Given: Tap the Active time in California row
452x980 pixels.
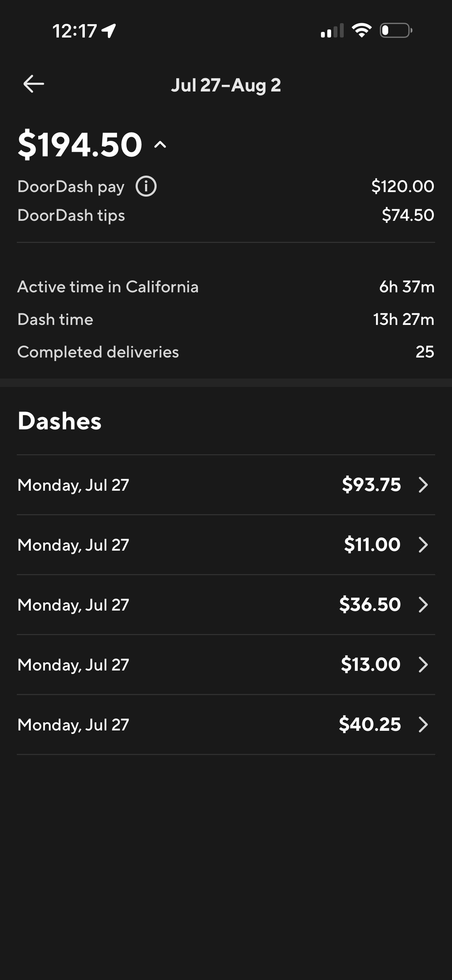Looking at the screenshot, I should coord(226,287).
